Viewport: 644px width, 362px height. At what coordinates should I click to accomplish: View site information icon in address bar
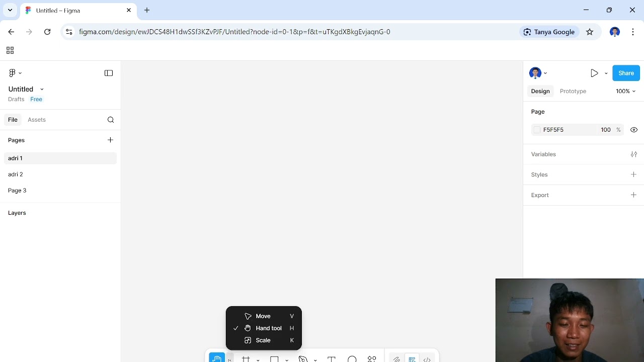click(x=69, y=32)
